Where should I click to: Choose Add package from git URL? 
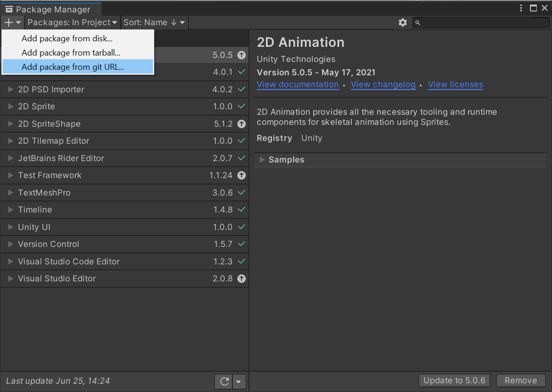pos(73,67)
